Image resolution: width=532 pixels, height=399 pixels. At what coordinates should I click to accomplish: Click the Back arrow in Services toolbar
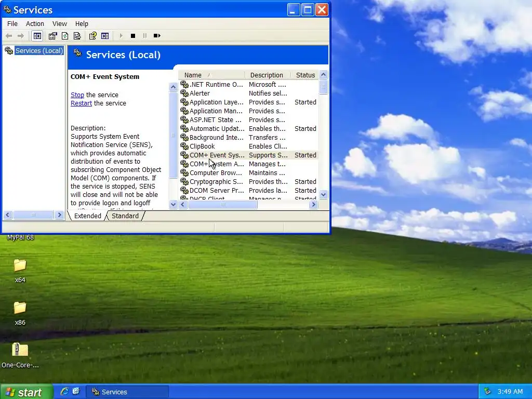(x=9, y=36)
